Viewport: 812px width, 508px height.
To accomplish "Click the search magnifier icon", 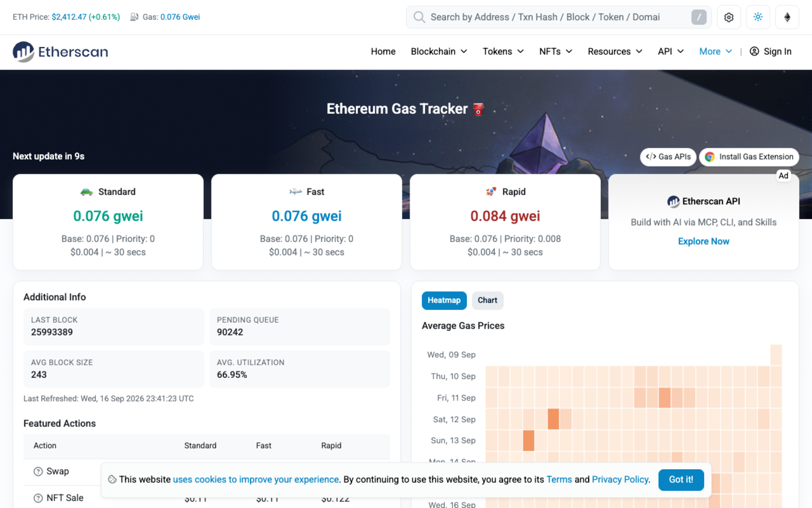I will click(x=419, y=17).
